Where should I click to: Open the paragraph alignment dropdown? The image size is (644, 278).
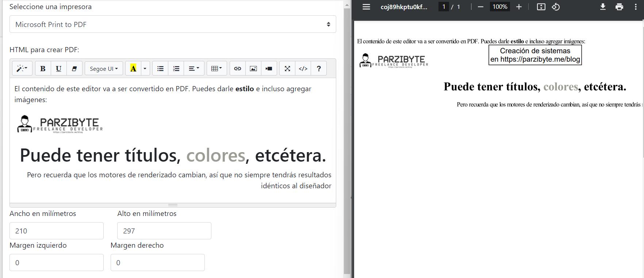click(194, 69)
